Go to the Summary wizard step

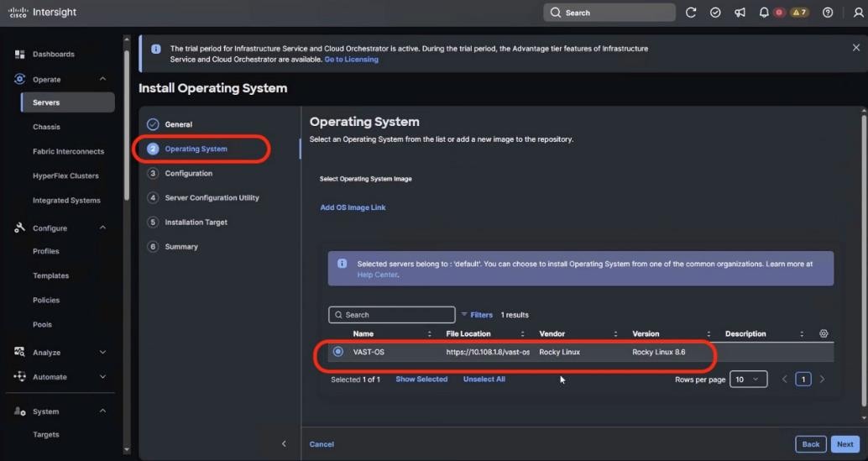click(173, 246)
